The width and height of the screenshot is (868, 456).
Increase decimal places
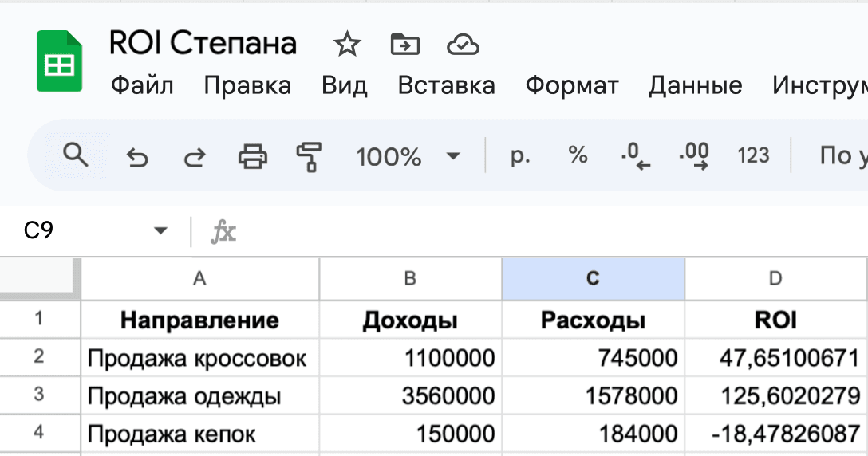(694, 156)
